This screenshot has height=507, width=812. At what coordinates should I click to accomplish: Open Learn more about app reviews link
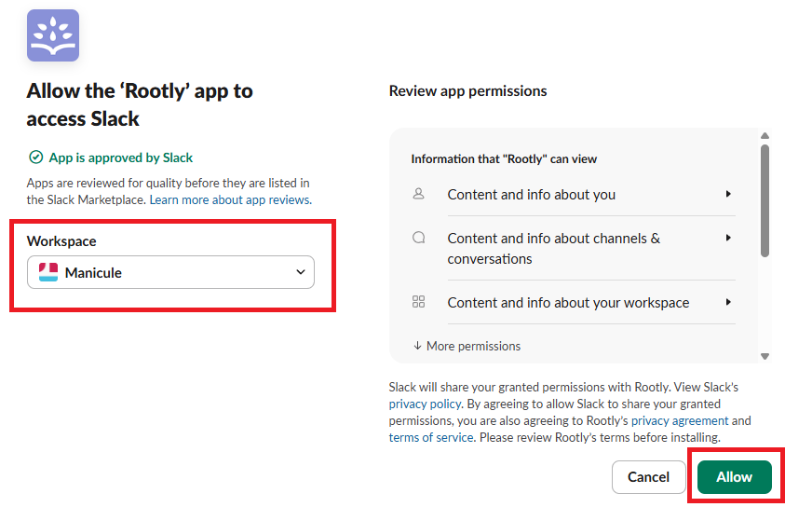[230, 200]
